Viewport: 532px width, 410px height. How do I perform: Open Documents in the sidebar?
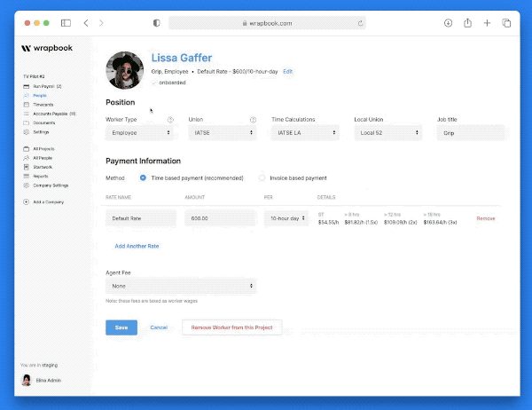(44, 122)
